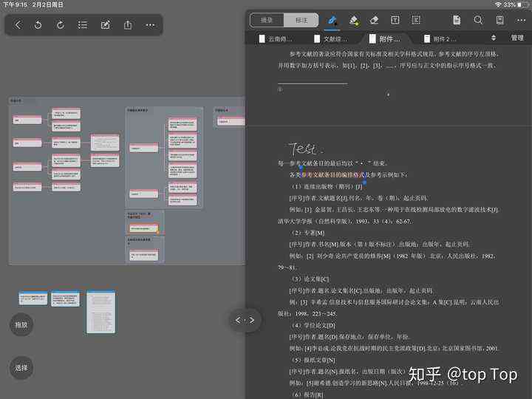The image size is (532, 399).
Task: Tap the 缩放 zoom round button
Action: pyautogui.click(x=21, y=324)
